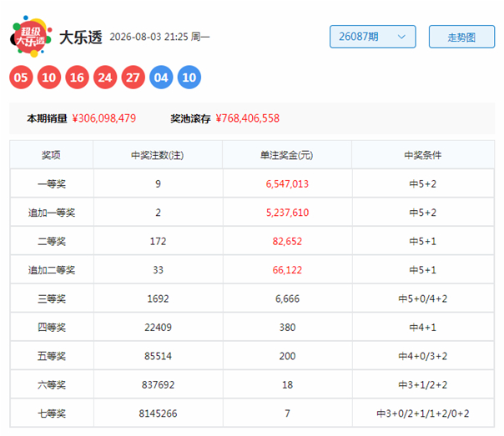Click third prize amount 6,666
Screen dimensions: 504x436
click(x=287, y=299)
